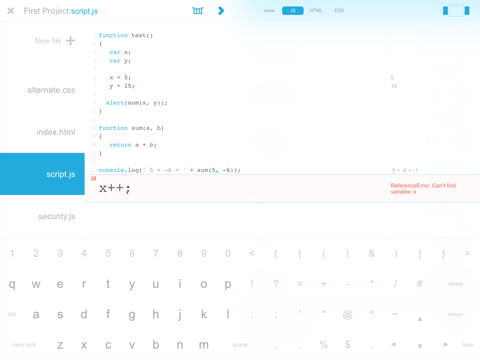Tap the exclamation mark key

tap(252, 284)
